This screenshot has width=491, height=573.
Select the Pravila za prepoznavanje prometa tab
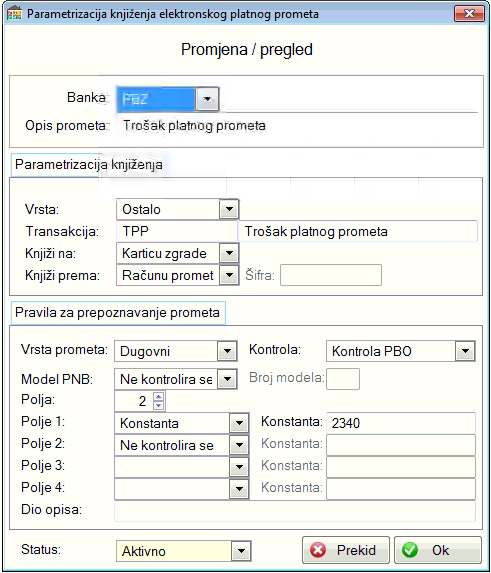tap(118, 313)
